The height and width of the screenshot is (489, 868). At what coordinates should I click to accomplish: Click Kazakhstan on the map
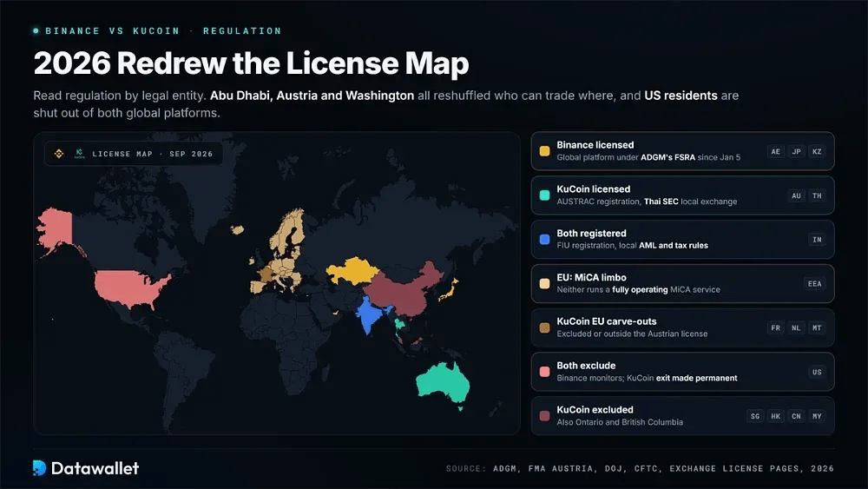pyautogui.click(x=352, y=270)
